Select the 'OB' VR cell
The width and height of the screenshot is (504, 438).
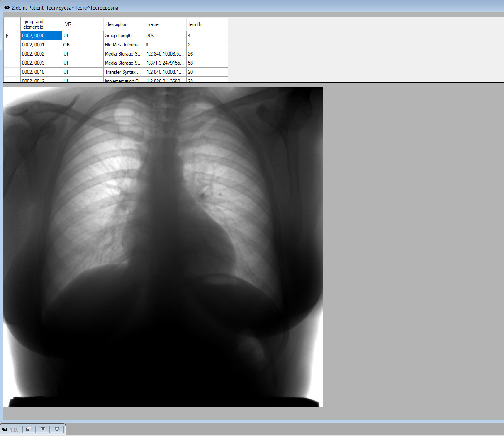pos(83,45)
